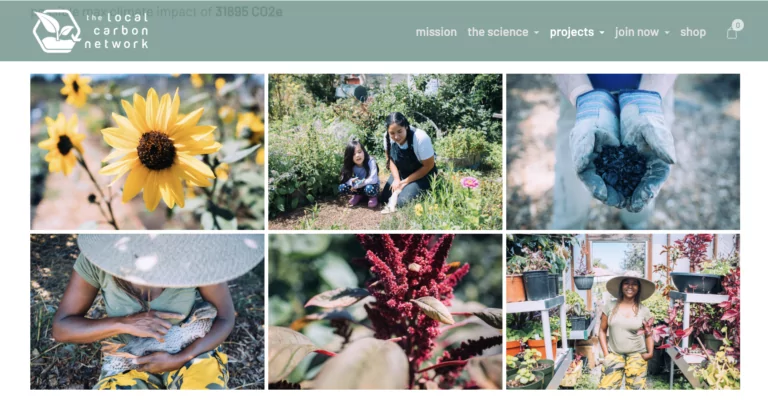Expand the join now dropdown arrow
This screenshot has width=768, height=411.
(667, 33)
